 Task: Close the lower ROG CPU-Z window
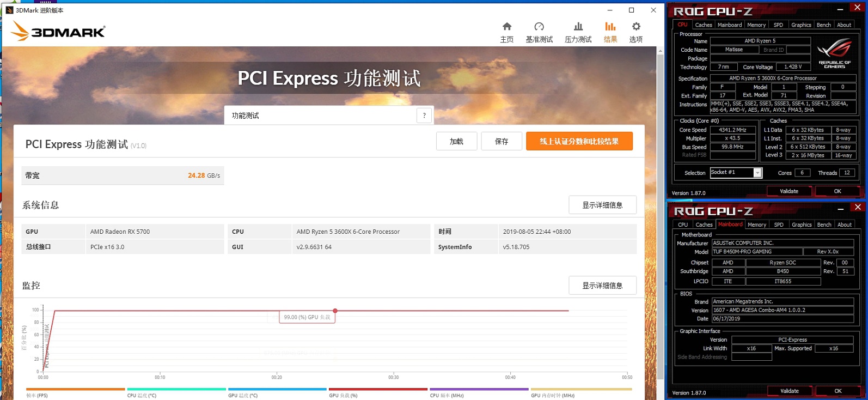tap(858, 207)
